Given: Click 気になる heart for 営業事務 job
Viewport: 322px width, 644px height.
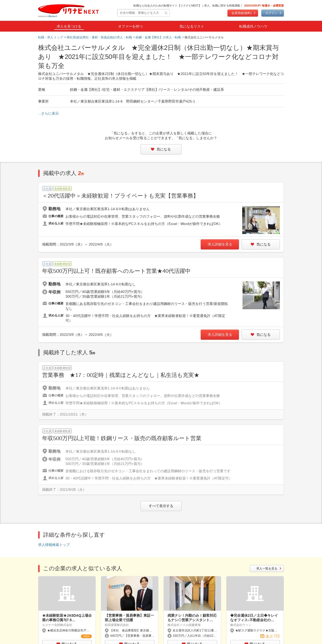Looking at the screenshot, I should pos(261,244).
